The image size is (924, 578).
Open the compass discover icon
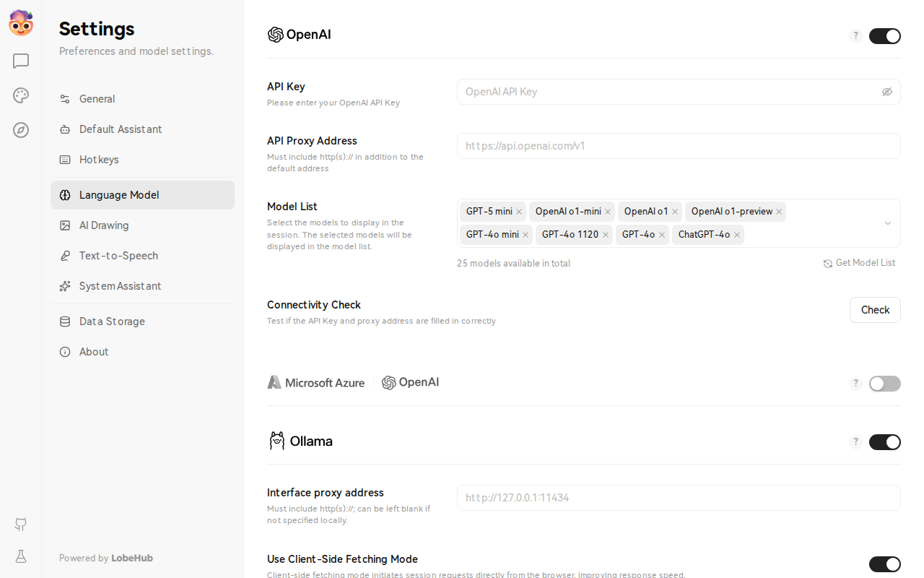(x=21, y=130)
